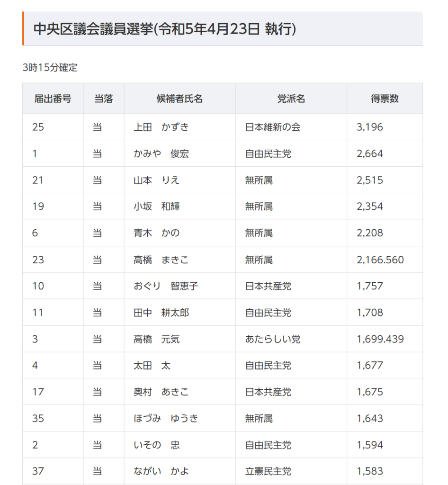Click filing number 19

[38, 207]
